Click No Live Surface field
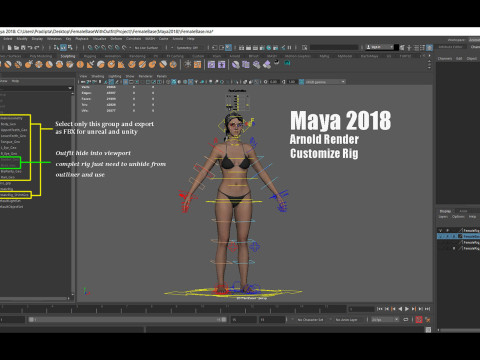 [146, 48]
